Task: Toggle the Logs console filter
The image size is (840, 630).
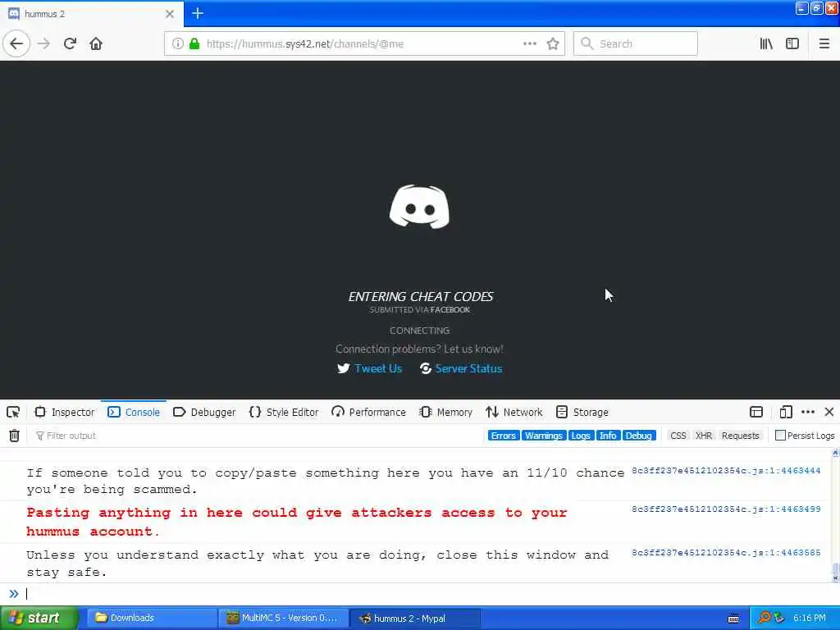Action: [x=580, y=436]
